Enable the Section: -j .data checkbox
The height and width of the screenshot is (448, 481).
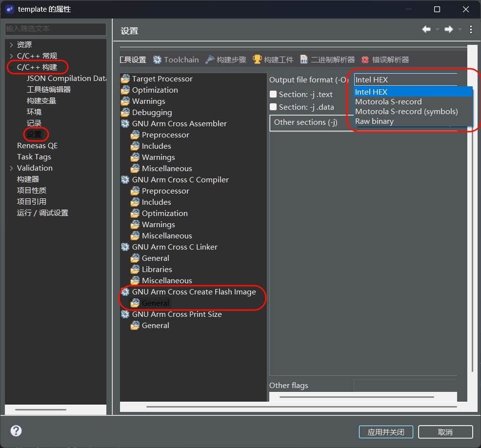point(273,107)
